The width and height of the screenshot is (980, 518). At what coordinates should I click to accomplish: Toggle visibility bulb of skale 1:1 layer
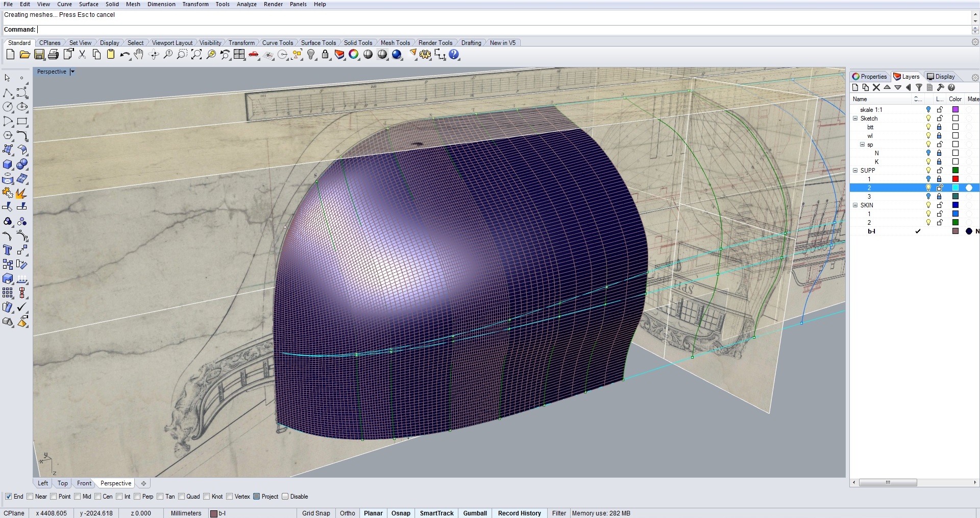coord(928,110)
